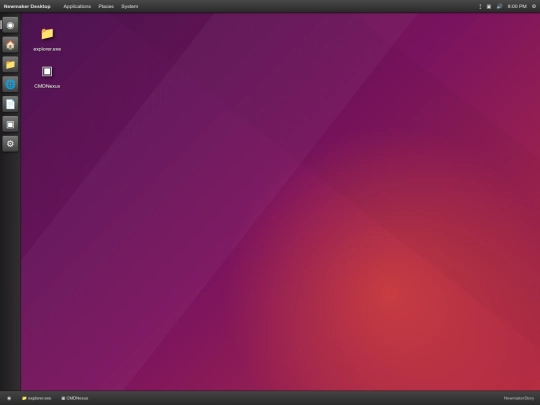Open the round launcher icon in the dock
The height and width of the screenshot is (405, 540).
pos(10,25)
